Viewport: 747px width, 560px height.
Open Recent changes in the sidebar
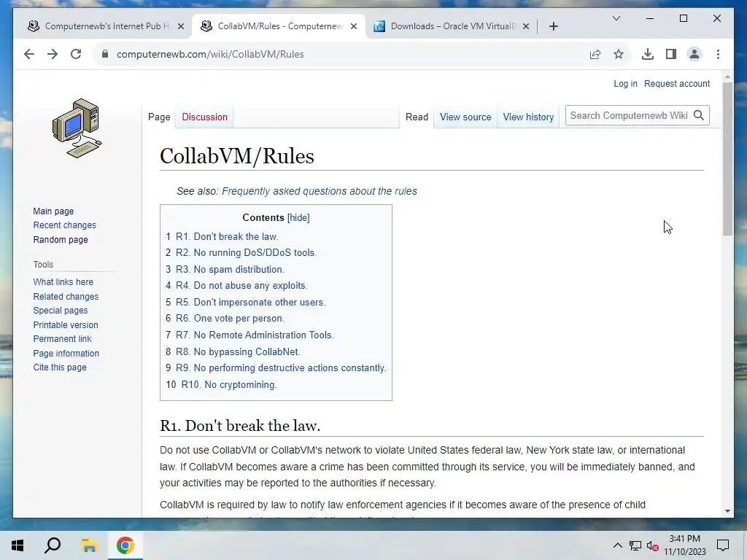64,225
